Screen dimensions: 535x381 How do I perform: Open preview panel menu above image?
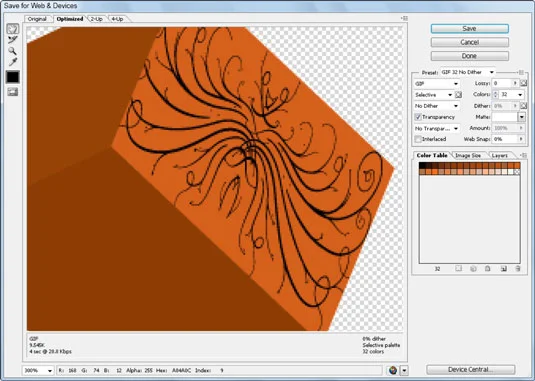coord(404,18)
